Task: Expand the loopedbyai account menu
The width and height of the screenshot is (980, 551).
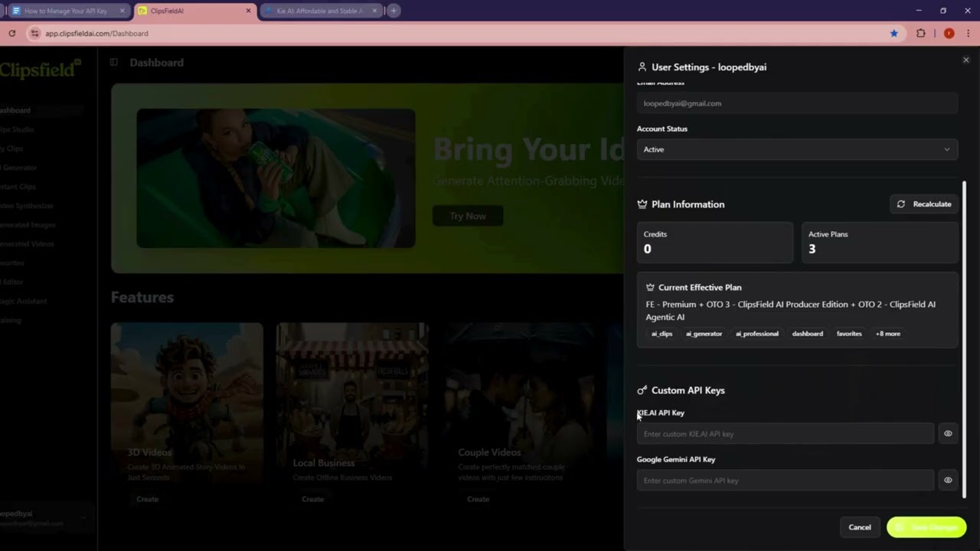Action: tap(44, 518)
